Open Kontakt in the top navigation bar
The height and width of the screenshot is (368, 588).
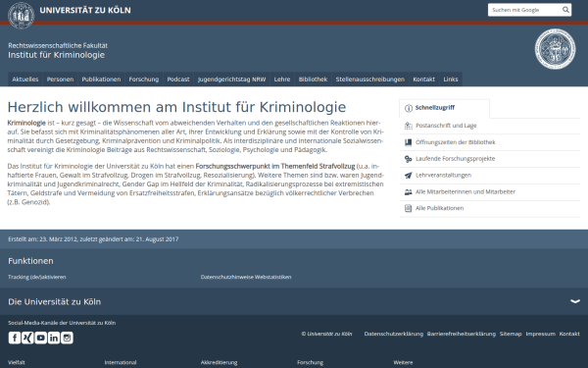[423, 79]
